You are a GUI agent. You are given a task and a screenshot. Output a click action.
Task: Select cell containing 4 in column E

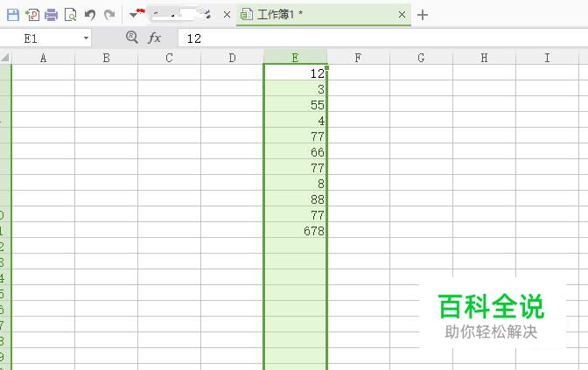[x=296, y=120]
